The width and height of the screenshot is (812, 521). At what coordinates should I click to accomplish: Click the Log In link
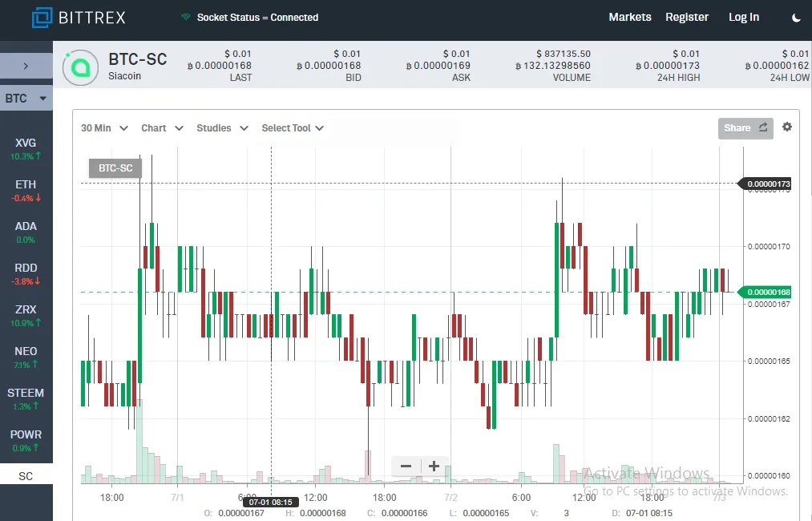pyautogui.click(x=744, y=17)
